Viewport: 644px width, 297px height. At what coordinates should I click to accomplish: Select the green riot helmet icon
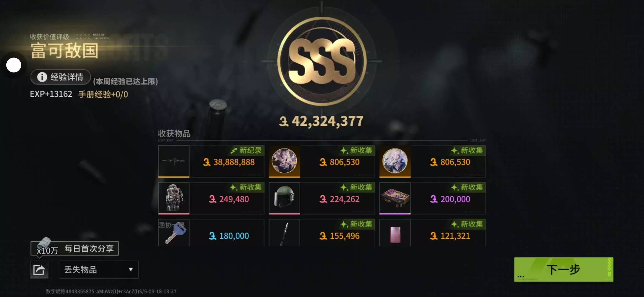(284, 198)
